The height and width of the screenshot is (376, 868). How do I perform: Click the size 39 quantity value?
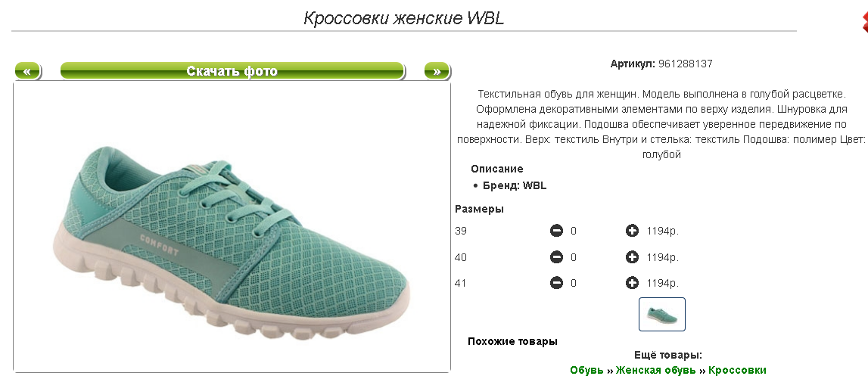coord(574,231)
